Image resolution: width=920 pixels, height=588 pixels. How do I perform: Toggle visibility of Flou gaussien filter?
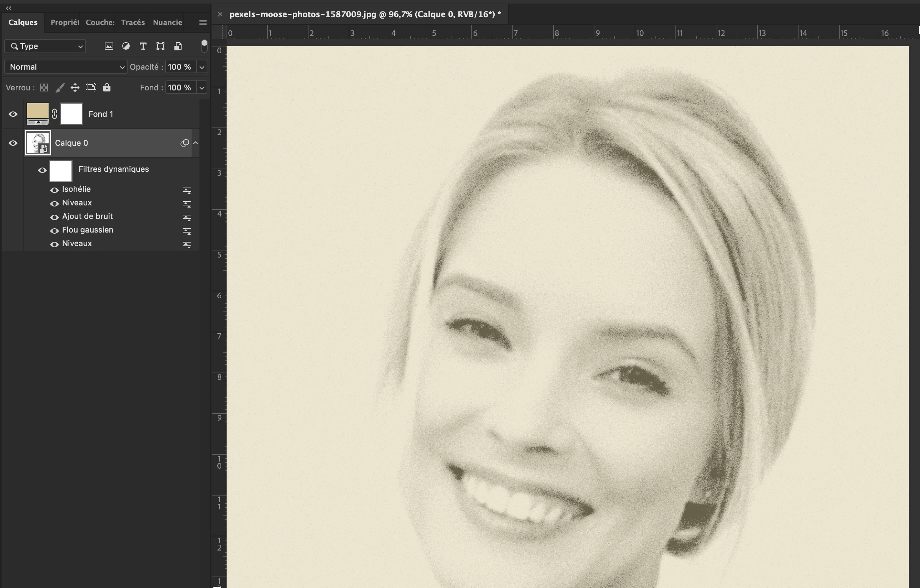tap(54, 231)
